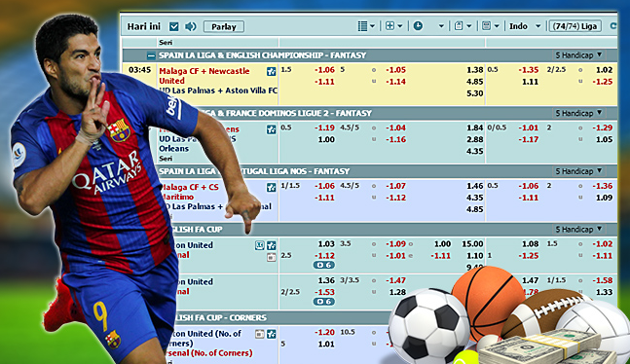
Task: Open statistics icon for Malaga CF + Newcastle match
Action: pyautogui.click(x=272, y=71)
